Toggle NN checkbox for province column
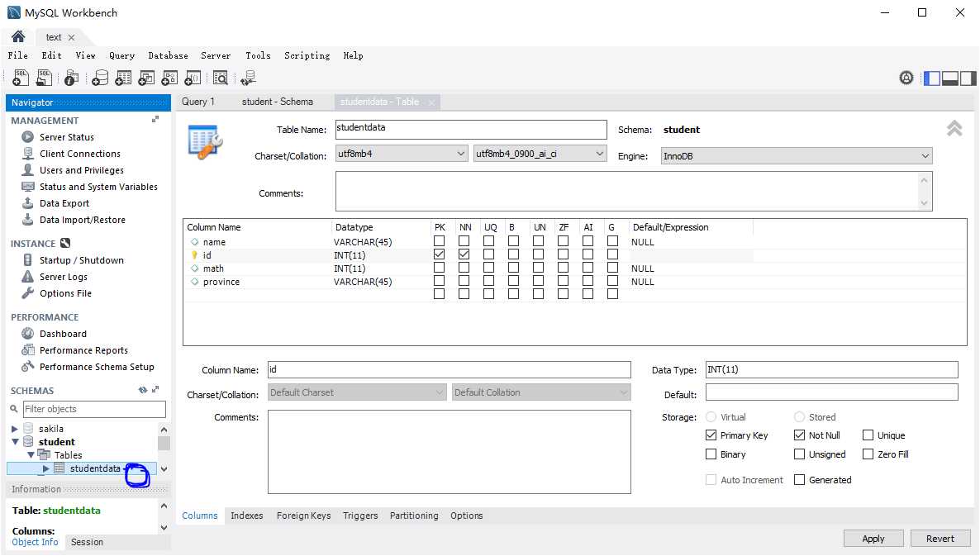The height and width of the screenshot is (556, 980). tap(464, 281)
